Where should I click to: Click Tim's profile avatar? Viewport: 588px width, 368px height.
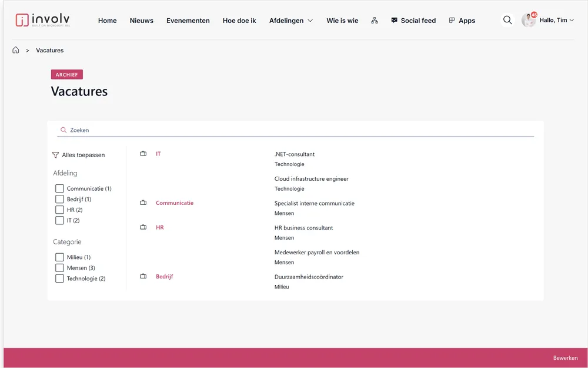(x=528, y=20)
